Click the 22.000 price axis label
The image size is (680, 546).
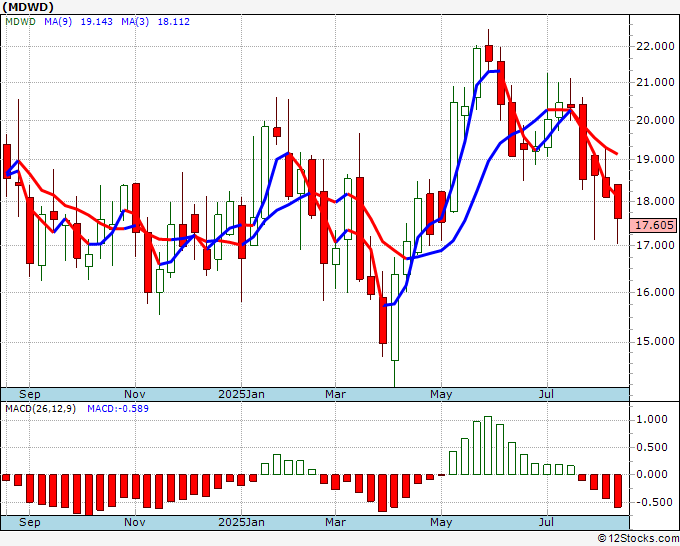[x=655, y=46]
